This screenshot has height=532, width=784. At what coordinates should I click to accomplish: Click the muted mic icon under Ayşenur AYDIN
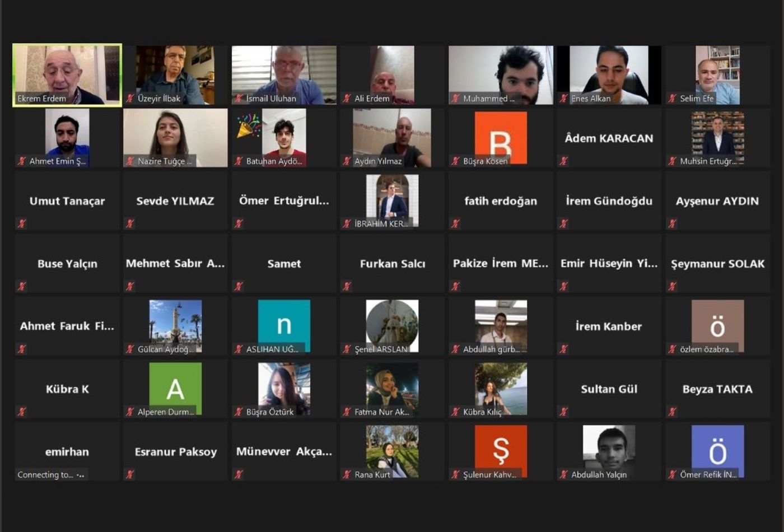pyautogui.click(x=673, y=224)
